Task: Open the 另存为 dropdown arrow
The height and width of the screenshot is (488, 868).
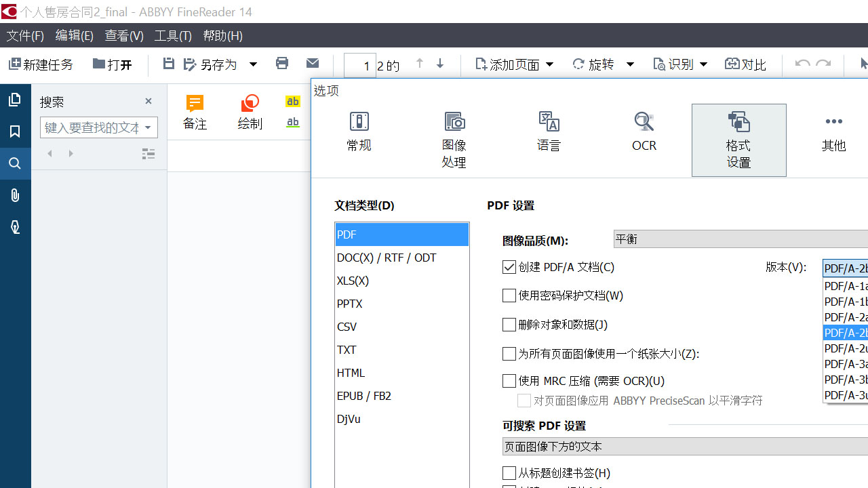Action: (x=253, y=63)
